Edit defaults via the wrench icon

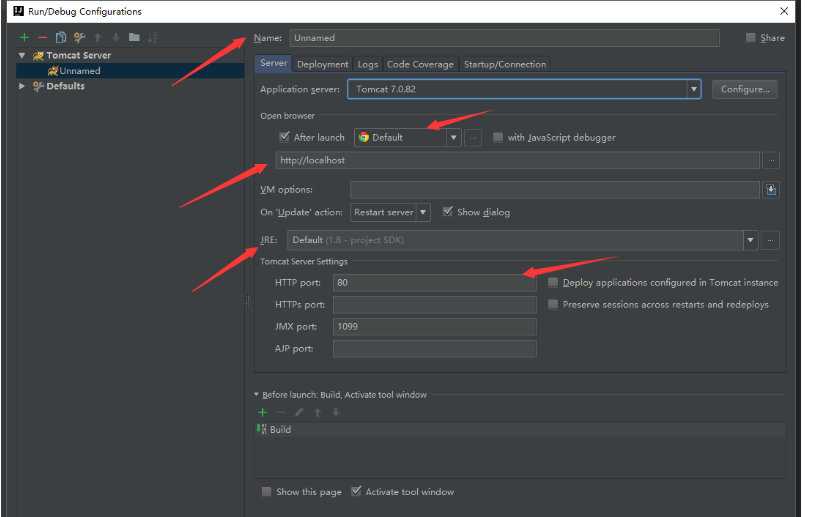click(79, 37)
